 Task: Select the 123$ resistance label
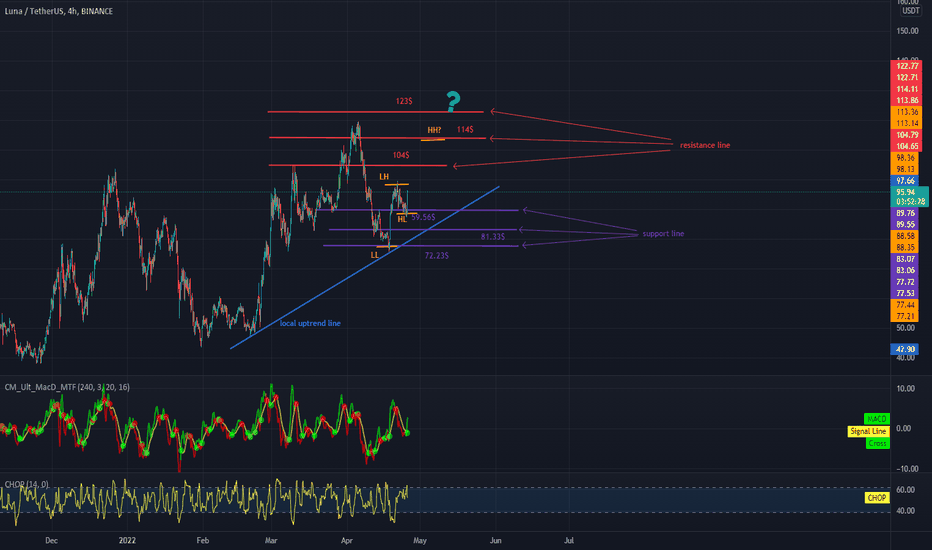coord(404,102)
